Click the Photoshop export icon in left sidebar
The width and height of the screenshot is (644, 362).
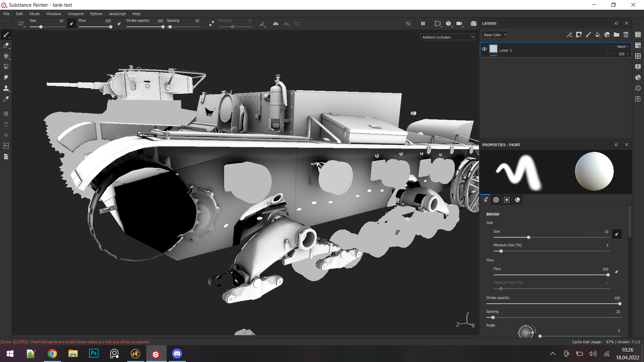pyautogui.click(x=6, y=146)
